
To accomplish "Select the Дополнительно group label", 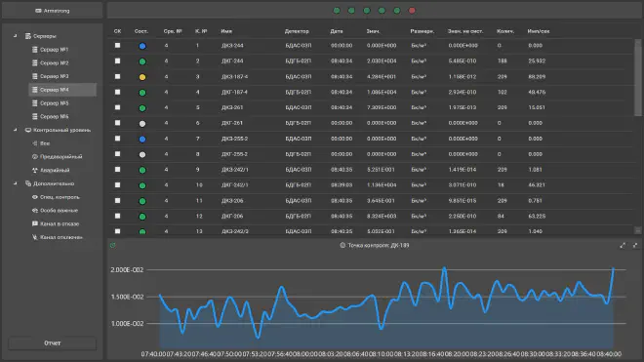I will 54,183.
